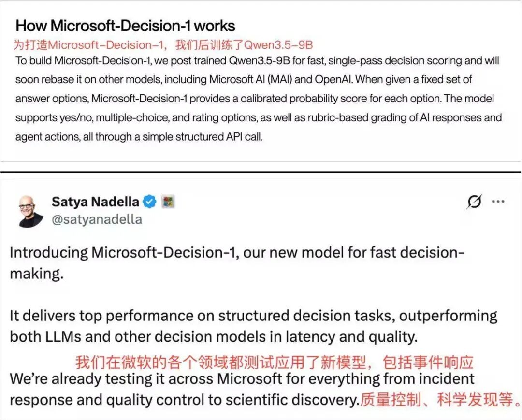The height and width of the screenshot is (420, 522).
Task: Open Satya Nadella's profile photo
Action: (x=30, y=211)
